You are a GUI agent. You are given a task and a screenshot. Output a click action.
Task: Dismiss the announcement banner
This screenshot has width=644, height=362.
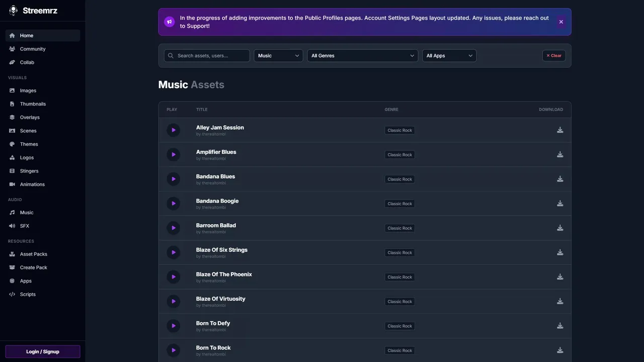coord(561,22)
